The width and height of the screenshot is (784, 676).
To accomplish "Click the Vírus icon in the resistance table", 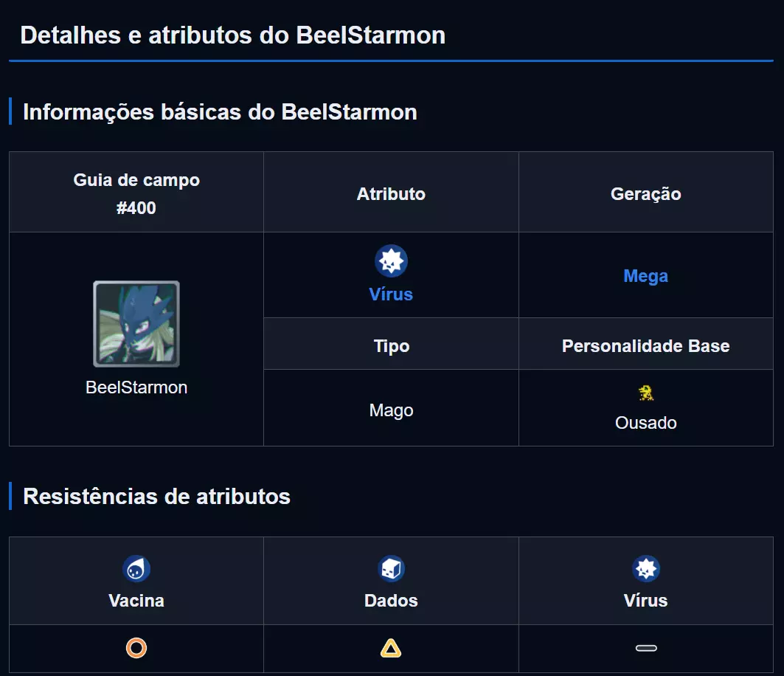I will (x=646, y=569).
